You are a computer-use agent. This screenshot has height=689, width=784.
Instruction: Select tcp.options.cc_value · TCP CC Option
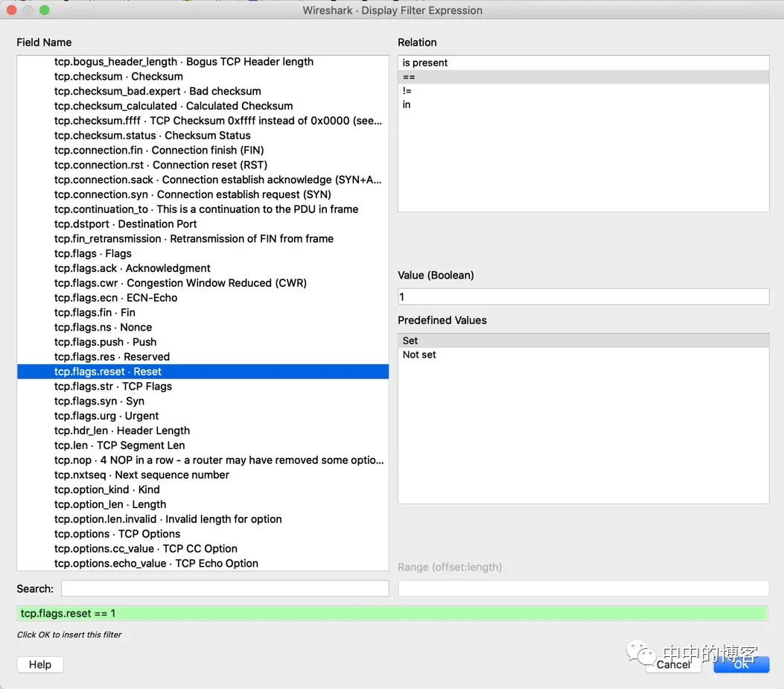pyautogui.click(x=203, y=549)
